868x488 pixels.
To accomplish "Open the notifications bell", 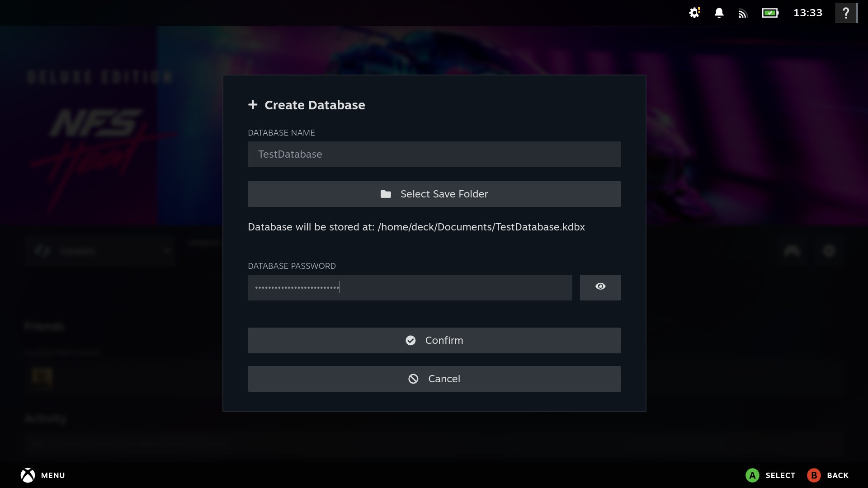I will pos(719,13).
